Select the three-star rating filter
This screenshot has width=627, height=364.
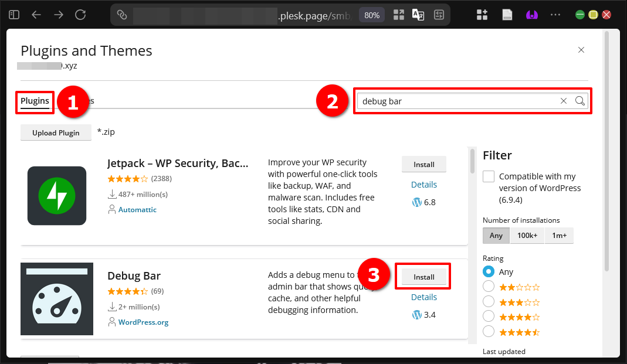coord(488,302)
